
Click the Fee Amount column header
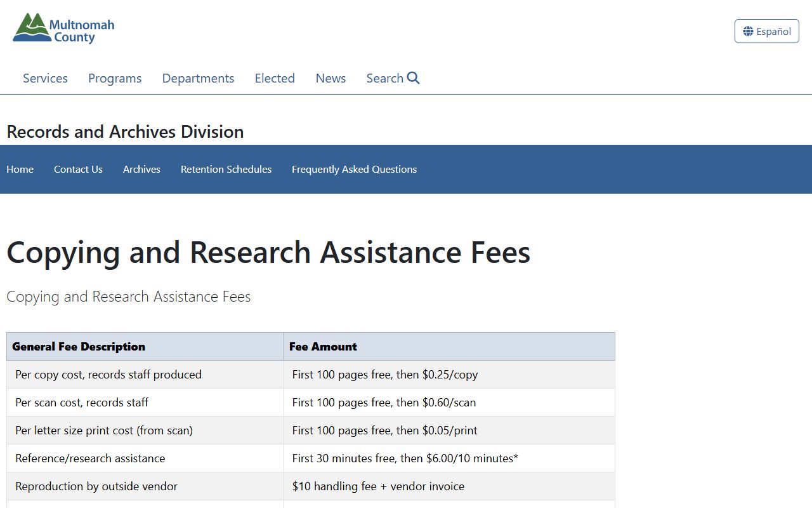(449, 346)
